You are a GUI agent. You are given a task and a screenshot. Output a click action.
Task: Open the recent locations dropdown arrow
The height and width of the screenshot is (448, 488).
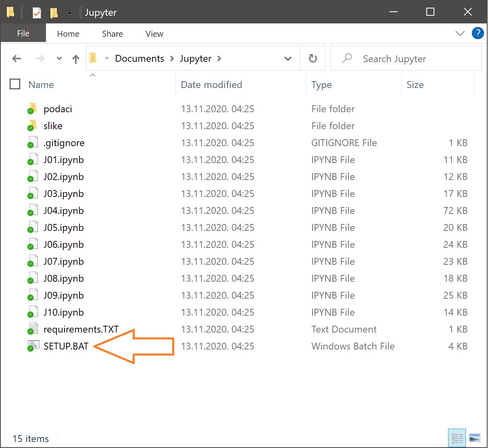(x=59, y=59)
